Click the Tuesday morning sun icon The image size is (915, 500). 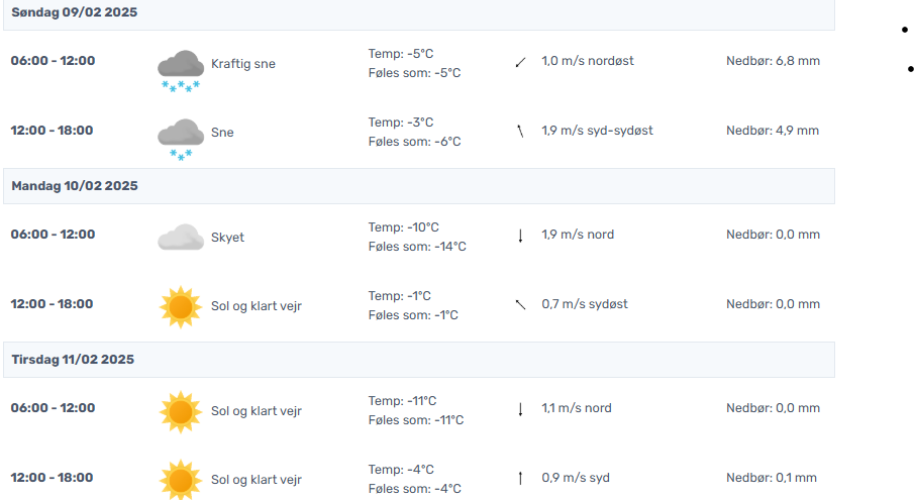pos(180,411)
